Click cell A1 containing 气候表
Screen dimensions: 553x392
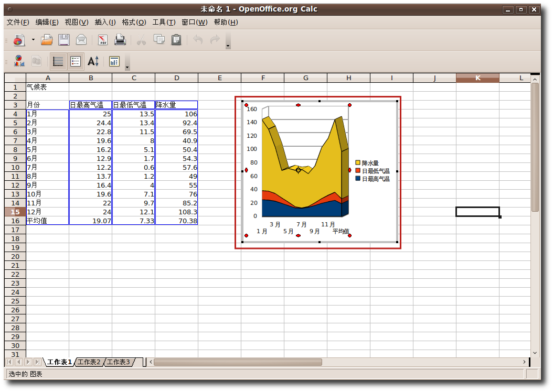[48, 87]
